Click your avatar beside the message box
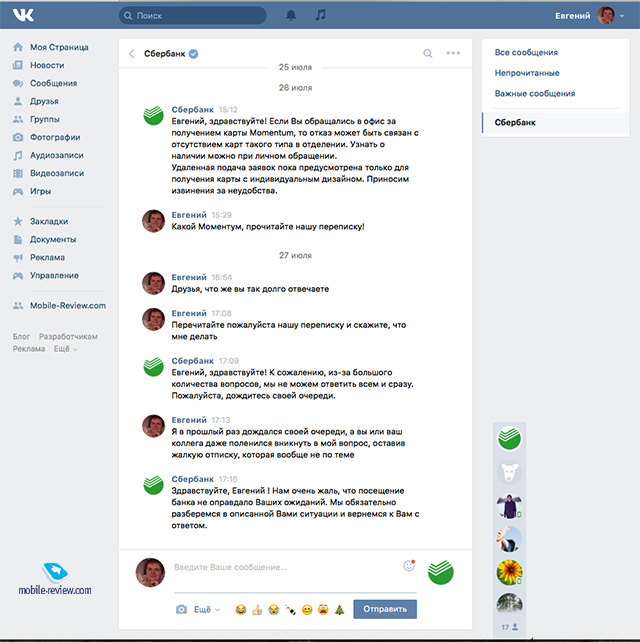This screenshot has height=642, width=640. 150,572
